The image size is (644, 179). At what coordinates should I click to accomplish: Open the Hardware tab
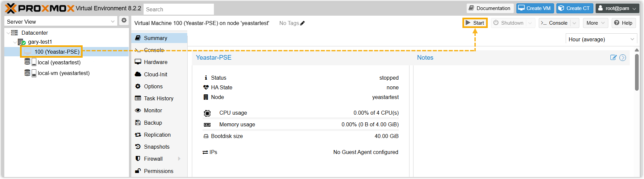click(x=156, y=62)
